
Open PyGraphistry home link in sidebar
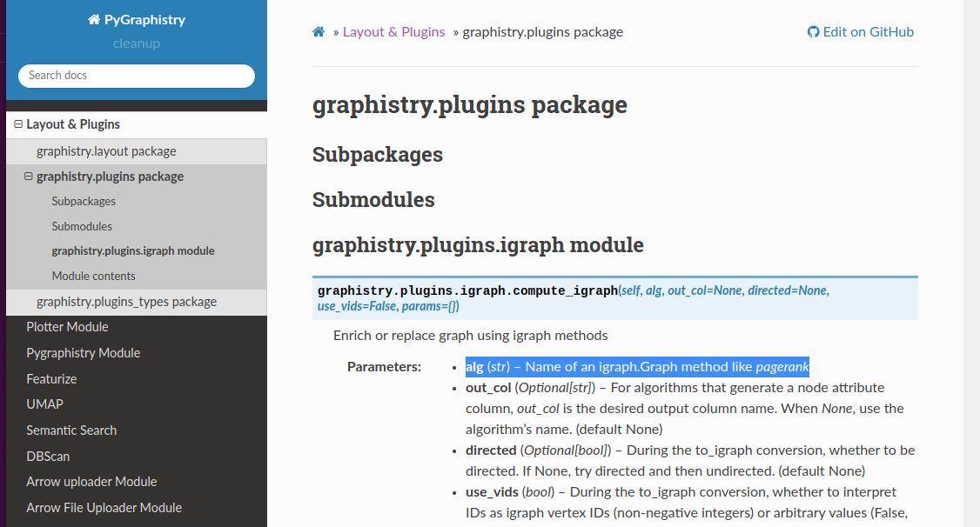(x=137, y=20)
